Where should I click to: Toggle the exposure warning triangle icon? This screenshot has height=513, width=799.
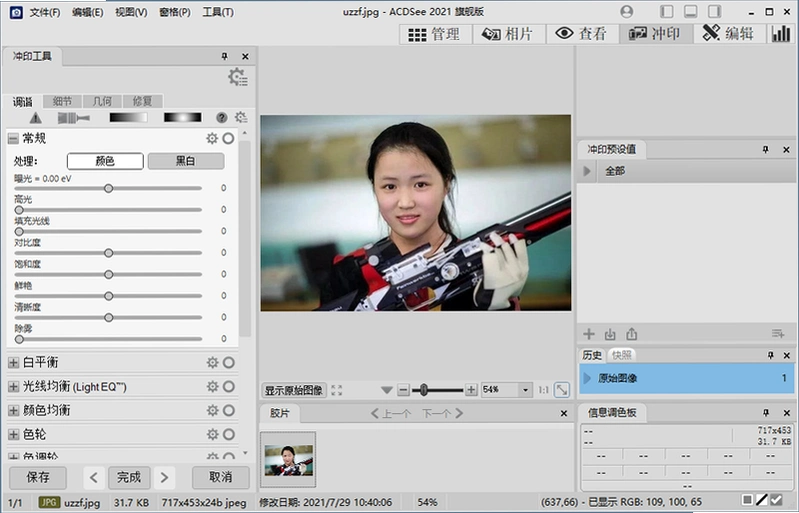[36, 118]
